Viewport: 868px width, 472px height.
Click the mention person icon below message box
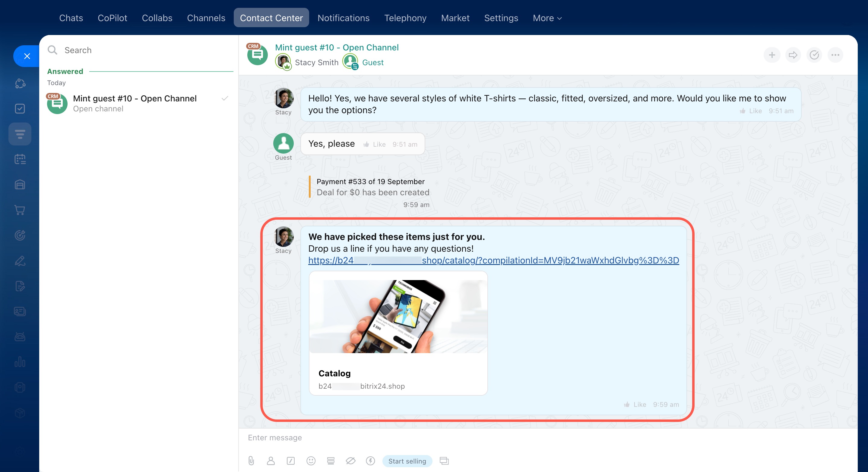tap(271, 461)
